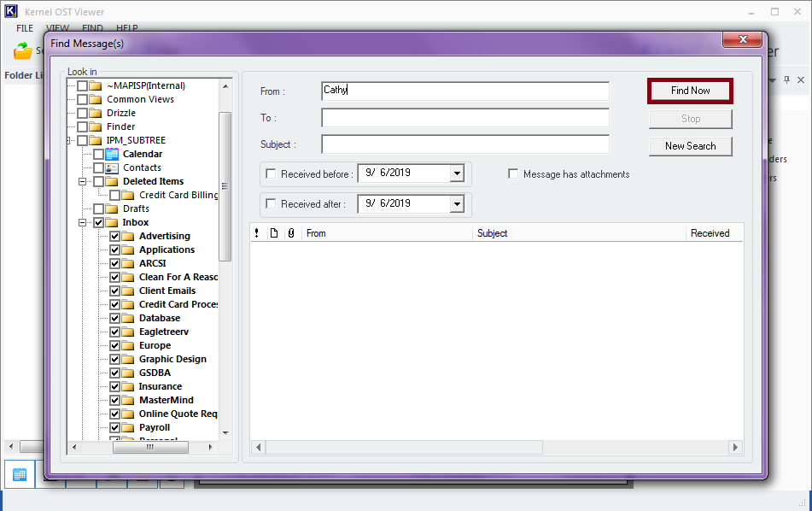Image resolution: width=812 pixels, height=511 pixels.
Task: Pin the Folder List panel
Action: [786, 79]
